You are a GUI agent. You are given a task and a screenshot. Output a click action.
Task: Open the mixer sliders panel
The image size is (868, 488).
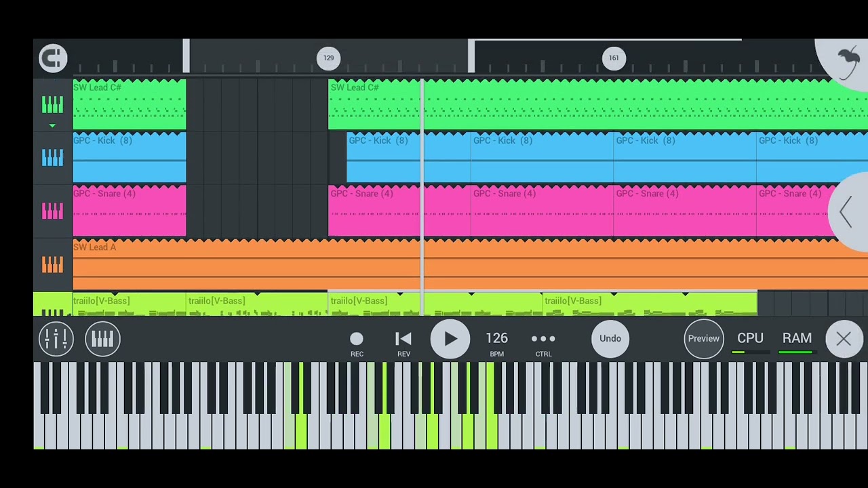(56, 338)
